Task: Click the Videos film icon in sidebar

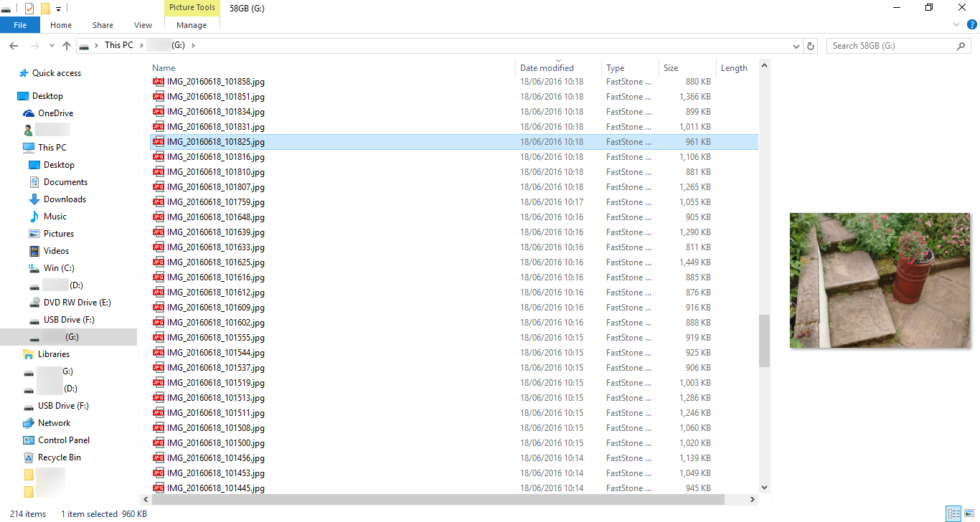Action: click(x=34, y=251)
